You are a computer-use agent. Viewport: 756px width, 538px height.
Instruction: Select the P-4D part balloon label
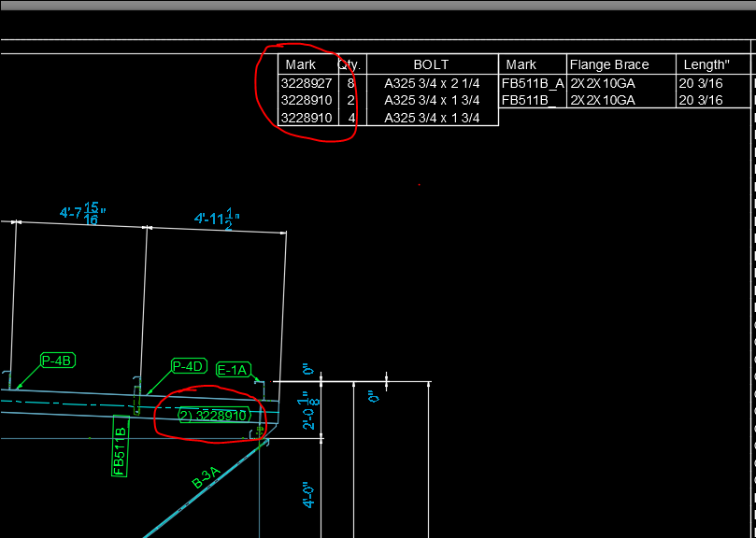[189, 366]
